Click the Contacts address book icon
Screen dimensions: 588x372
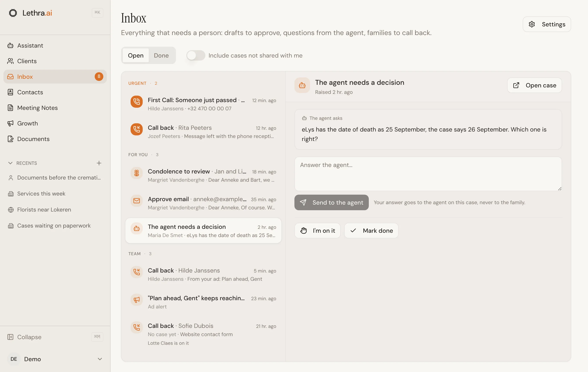click(x=10, y=92)
